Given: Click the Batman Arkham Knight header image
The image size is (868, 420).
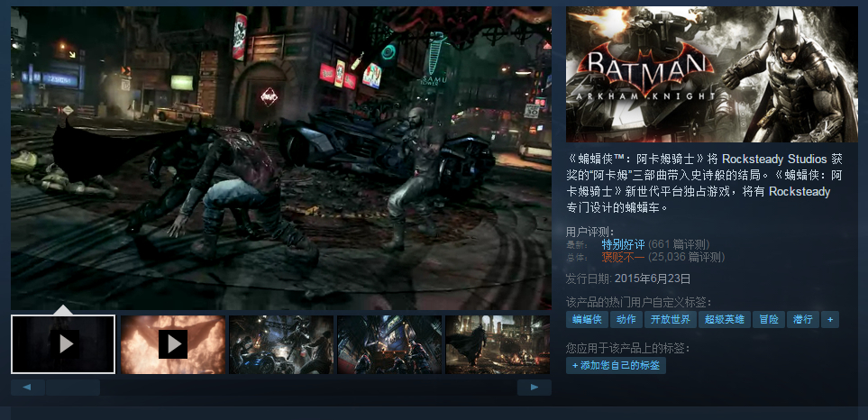Looking at the screenshot, I should (712, 74).
